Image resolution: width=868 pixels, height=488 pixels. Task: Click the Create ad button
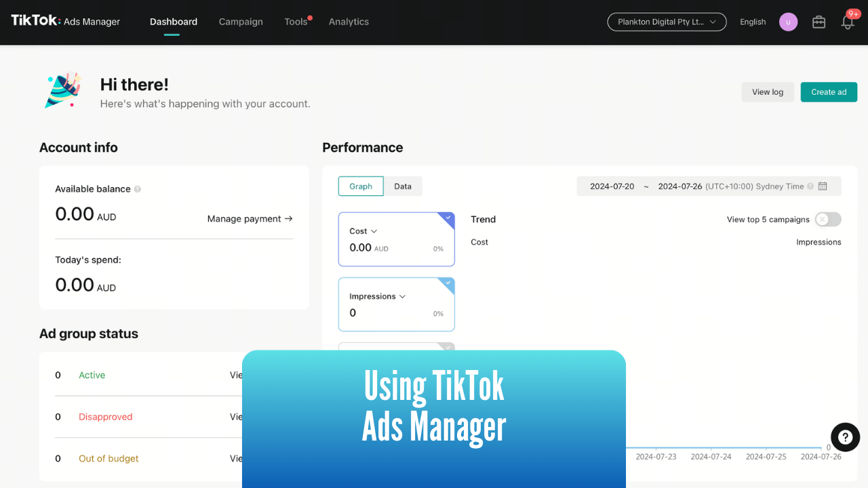click(829, 91)
